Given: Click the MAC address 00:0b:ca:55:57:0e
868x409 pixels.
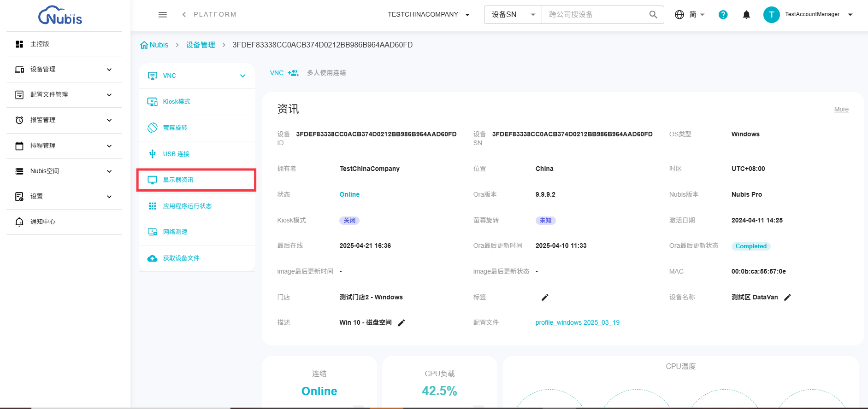Looking at the screenshot, I should point(759,271).
